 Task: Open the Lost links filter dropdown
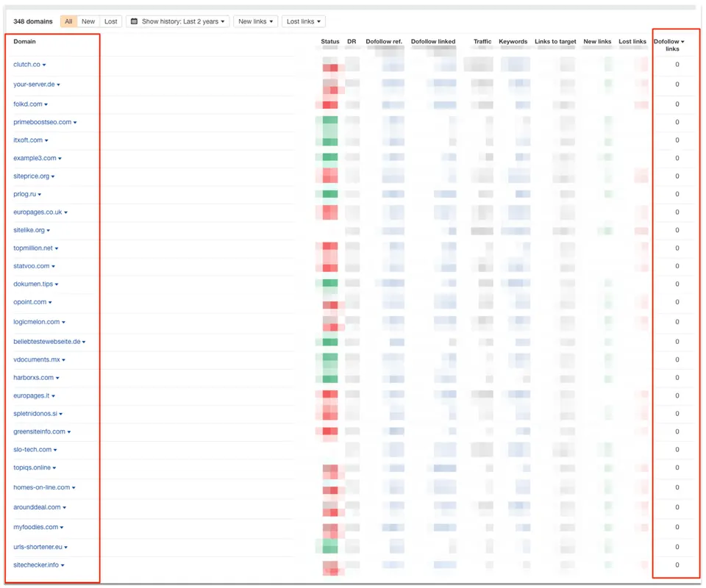tap(304, 21)
